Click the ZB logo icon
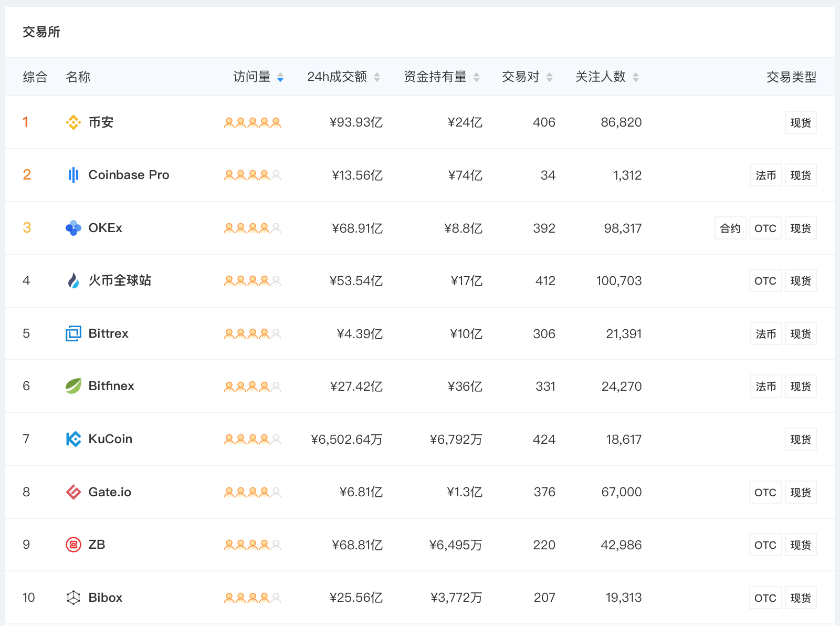Screen dimensions: 840x626 tap(73, 545)
